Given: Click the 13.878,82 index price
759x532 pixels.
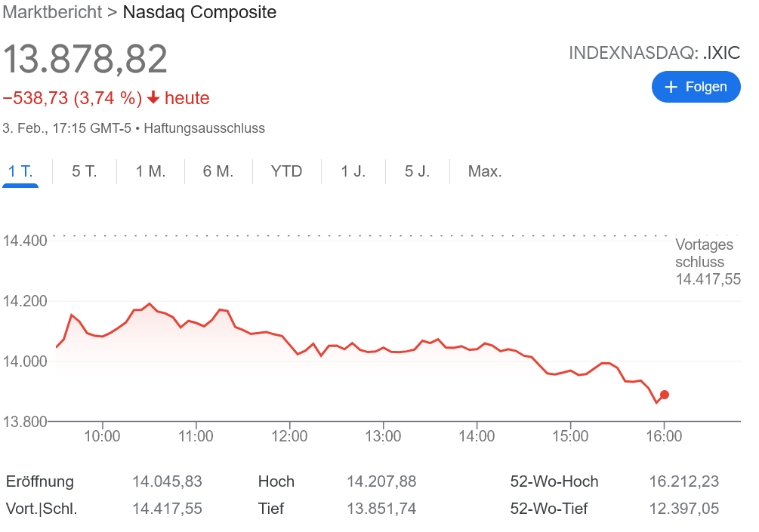Looking at the screenshot, I should [85, 58].
